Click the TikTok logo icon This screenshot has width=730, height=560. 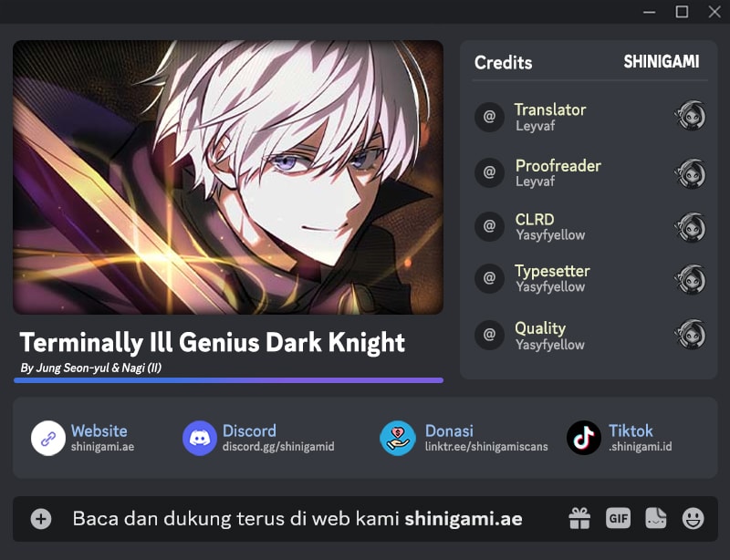[x=584, y=438]
